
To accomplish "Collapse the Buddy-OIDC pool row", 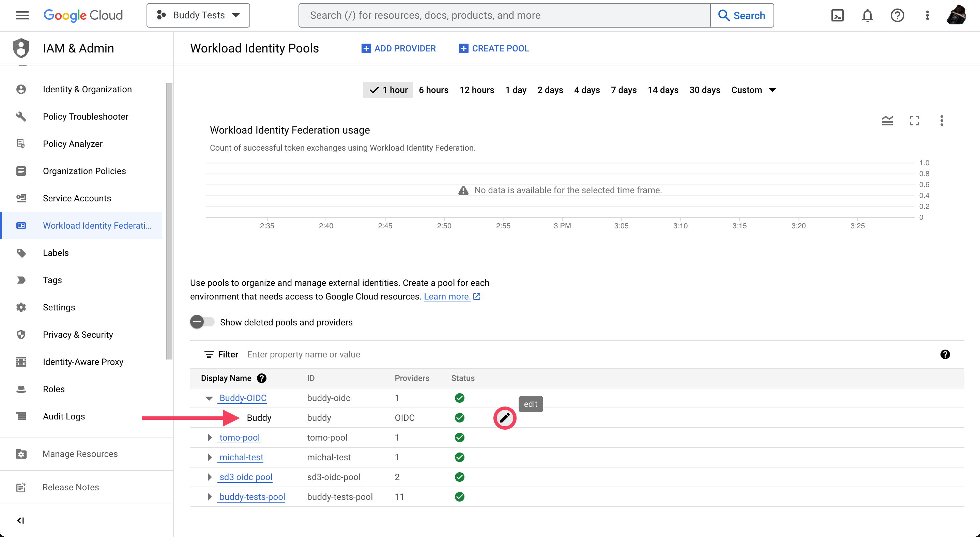I will 209,398.
